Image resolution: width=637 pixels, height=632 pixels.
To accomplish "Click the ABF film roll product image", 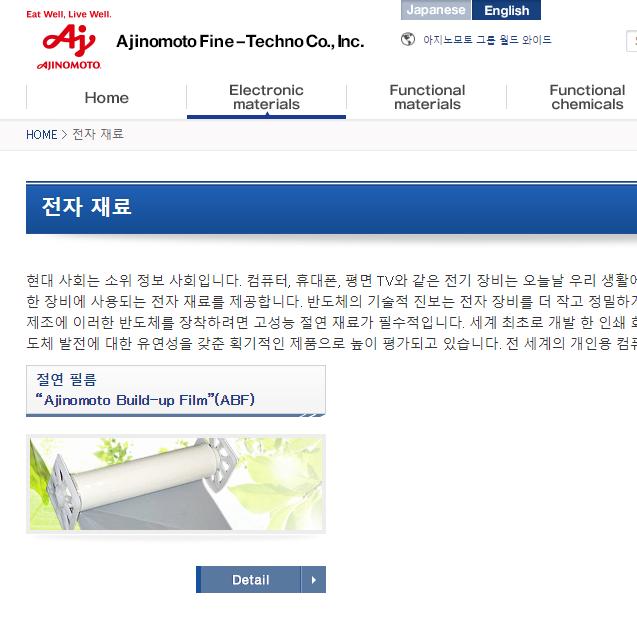I will click(176, 483).
